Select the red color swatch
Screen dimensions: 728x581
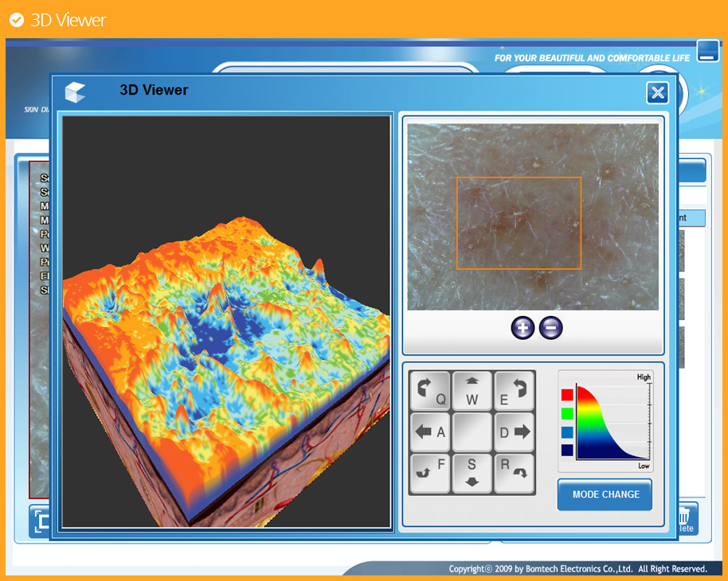567,395
